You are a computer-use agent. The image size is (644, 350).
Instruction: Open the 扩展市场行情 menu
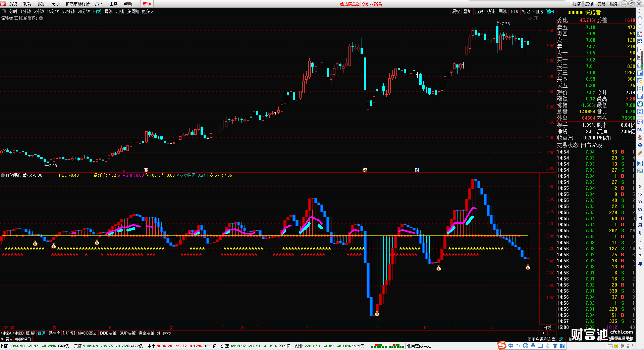pos(78,4)
